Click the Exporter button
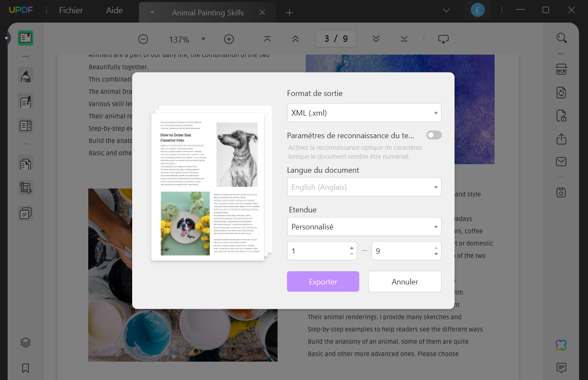The height and width of the screenshot is (380, 588). (323, 281)
